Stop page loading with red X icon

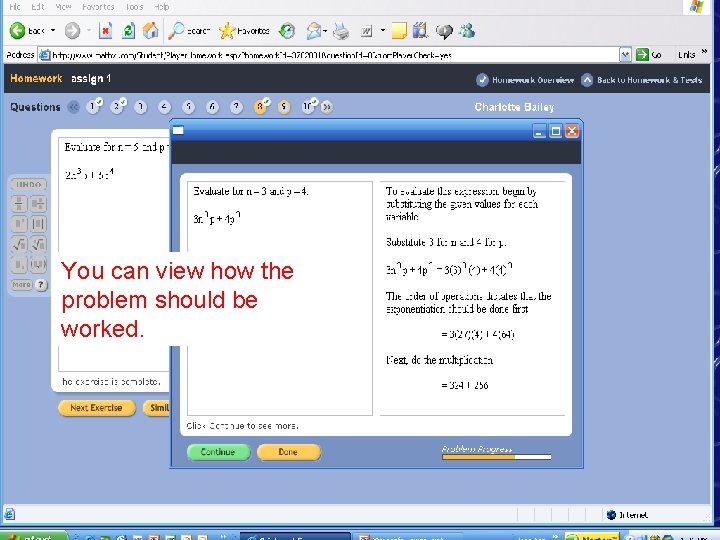(106, 31)
